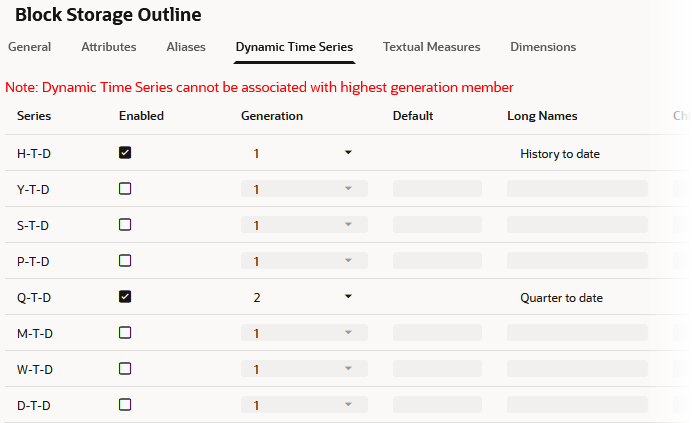692x423 pixels.
Task: Click the Y-T-D long names field
Action: pyautogui.click(x=577, y=189)
